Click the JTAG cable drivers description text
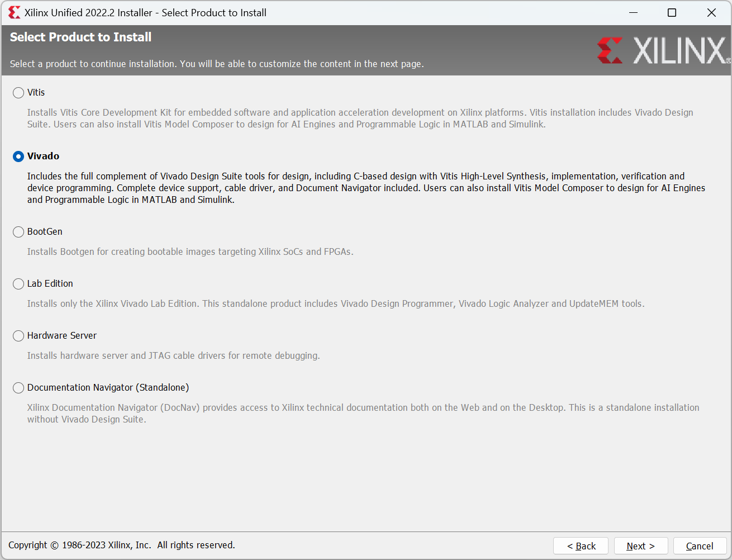Image resolution: width=732 pixels, height=560 pixels. coord(173,355)
